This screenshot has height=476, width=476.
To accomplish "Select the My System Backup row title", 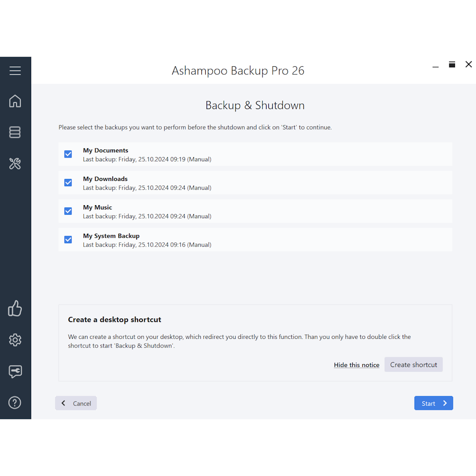I will pyautogui.click(x=111, y=236).
